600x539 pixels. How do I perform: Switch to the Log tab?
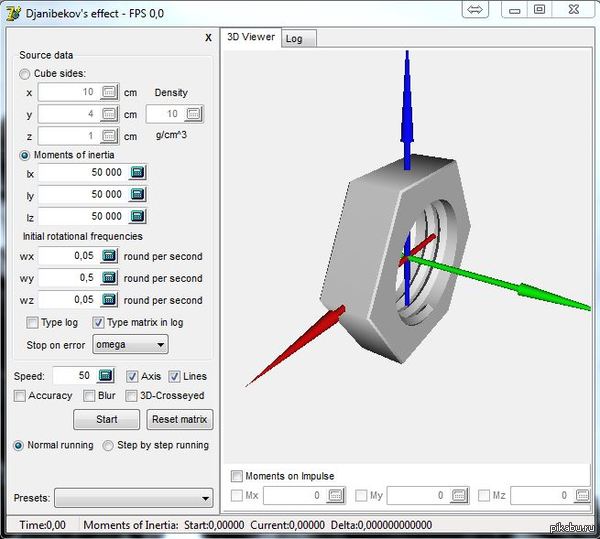coord(294,38)
